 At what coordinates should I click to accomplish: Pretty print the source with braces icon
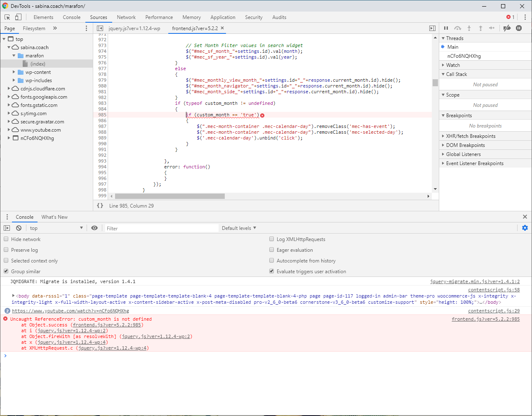pyautogui.click(x=100, y=206)
